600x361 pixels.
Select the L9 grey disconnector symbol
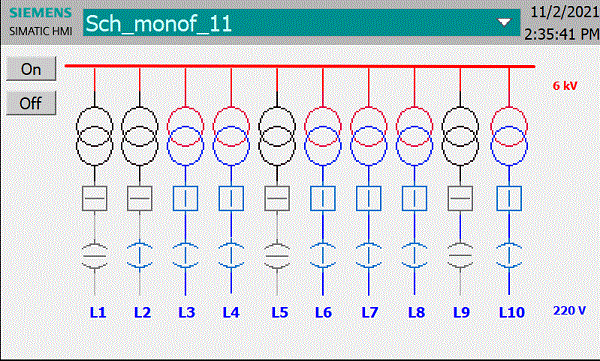(x=460, y=255)
